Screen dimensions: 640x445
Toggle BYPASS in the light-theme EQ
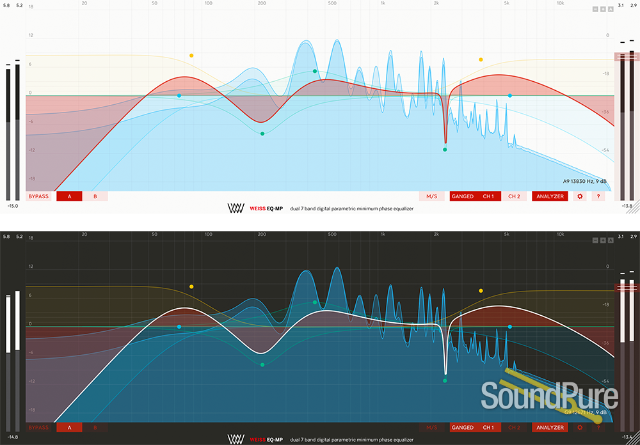point(40,197)
